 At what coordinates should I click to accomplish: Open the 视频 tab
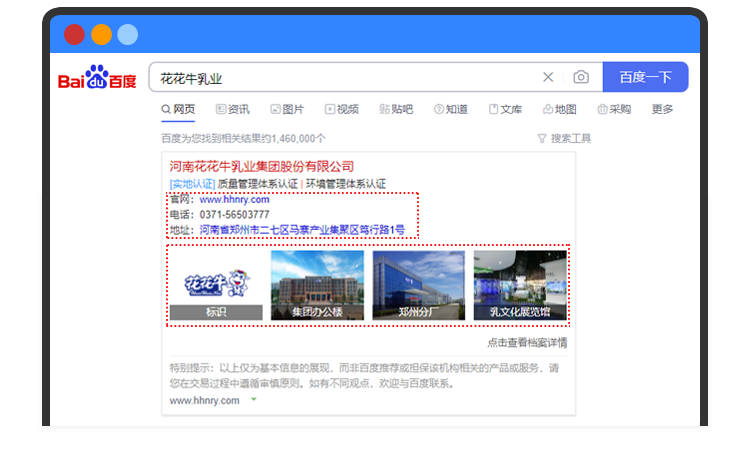click(342, 110)
